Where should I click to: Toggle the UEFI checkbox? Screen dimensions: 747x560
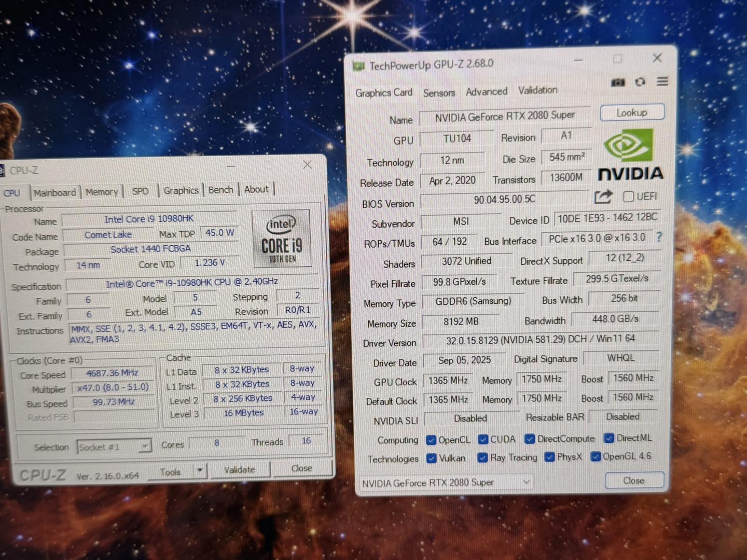coord(628,197)
